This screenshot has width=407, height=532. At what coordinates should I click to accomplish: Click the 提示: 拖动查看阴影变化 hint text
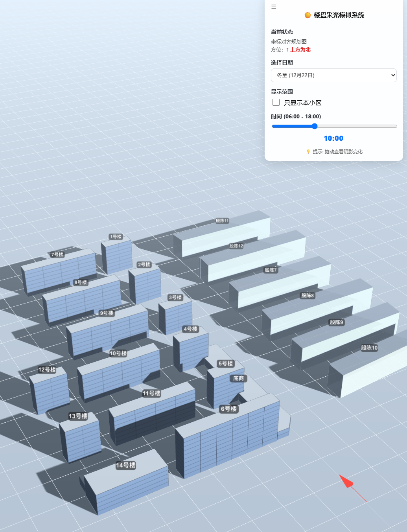click(x=337, y=152)
